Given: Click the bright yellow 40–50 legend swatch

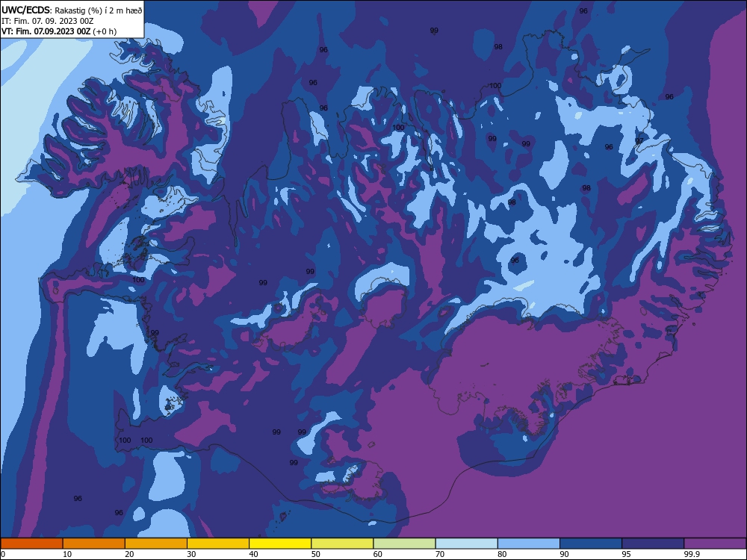Looking at the screenshot, I should (280, 544).
